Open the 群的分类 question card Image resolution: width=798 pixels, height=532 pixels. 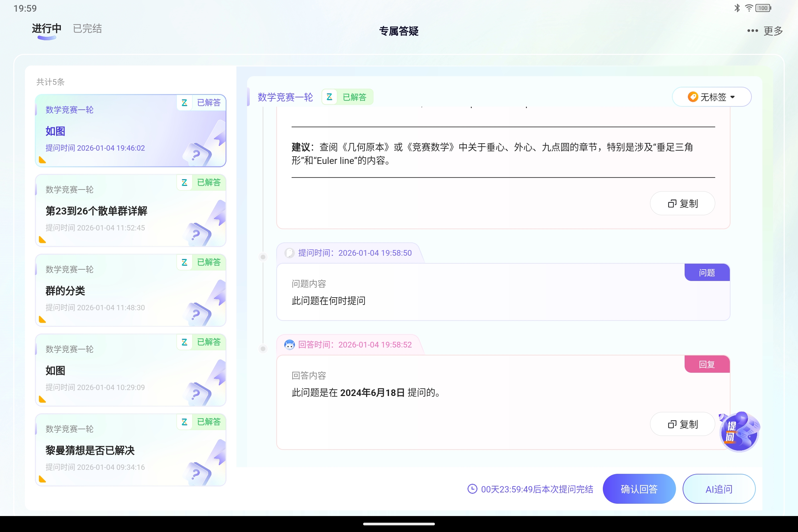click(131, 291)
